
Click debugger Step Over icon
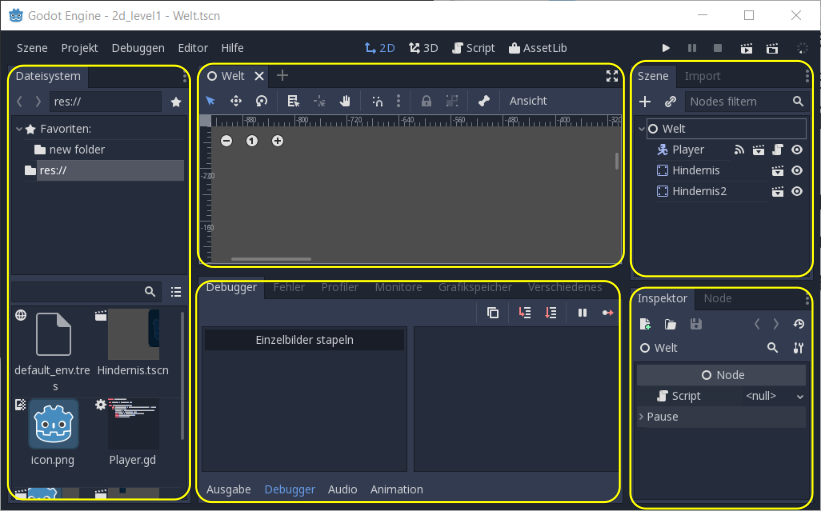550,313
